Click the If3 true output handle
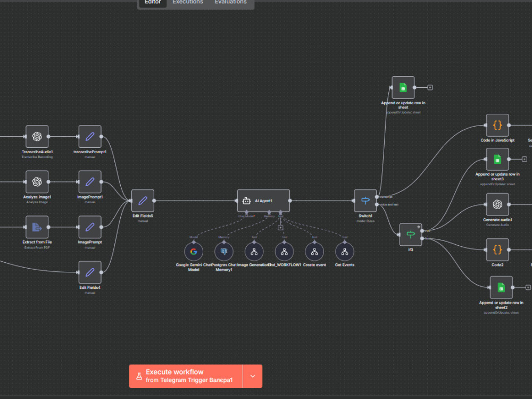Viewport: 532px width, 399px height. (x=422, y=231)
